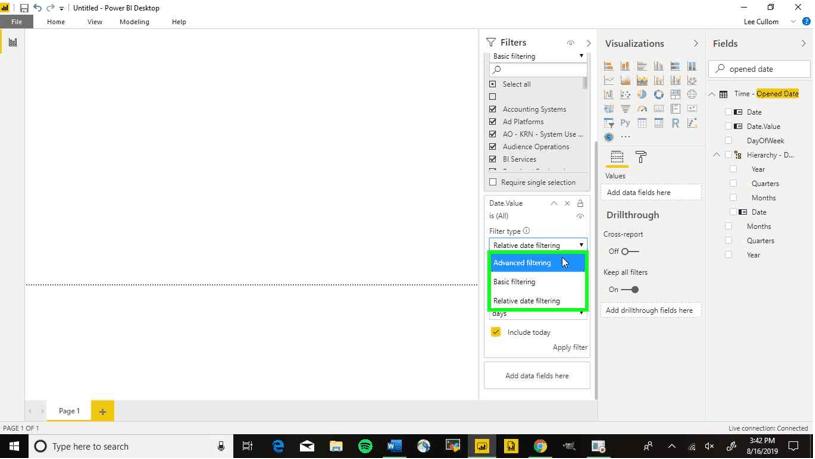Viewport: 815px width, 459px height.
Task: Select the Donut chart visualization
Action: tap(659, 95)
